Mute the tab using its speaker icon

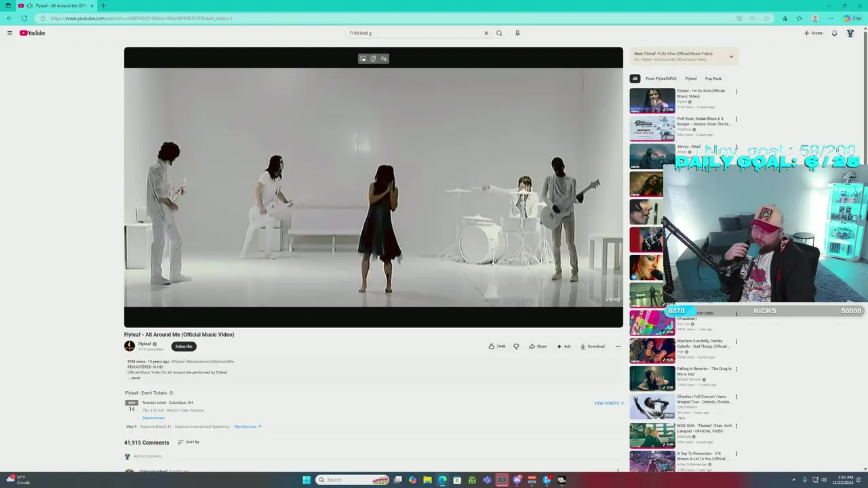[29, 5]
